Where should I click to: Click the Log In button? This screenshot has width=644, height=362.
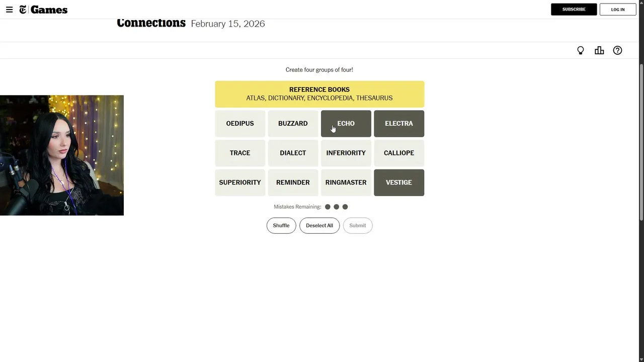[x=618, y=10]
